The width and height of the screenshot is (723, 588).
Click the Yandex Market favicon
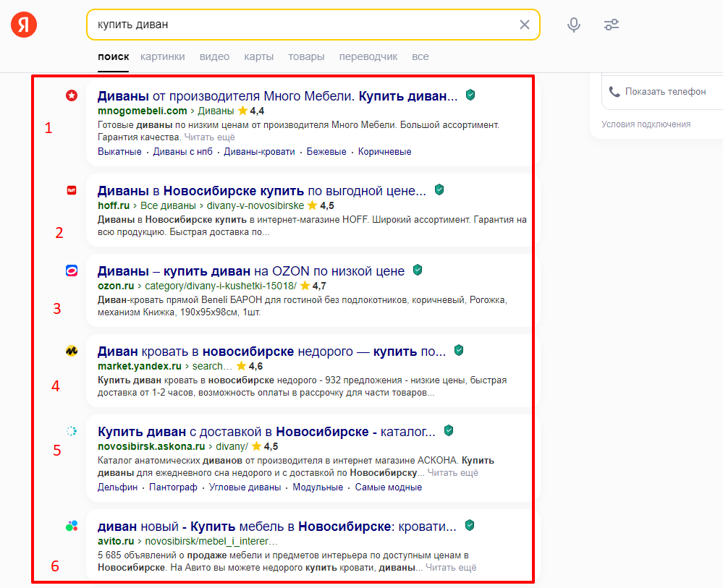click(x=72, y=351)
